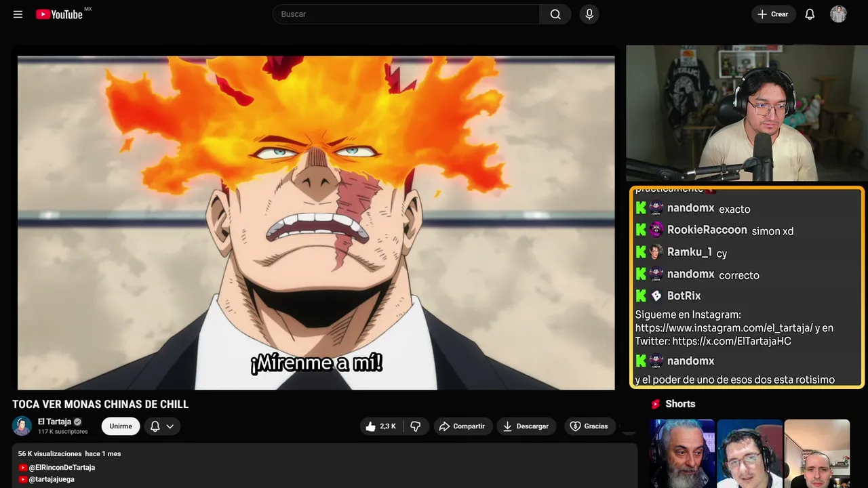Click the magnifier search button
This screenshot has height=488, width=868.
click(555, 14)
